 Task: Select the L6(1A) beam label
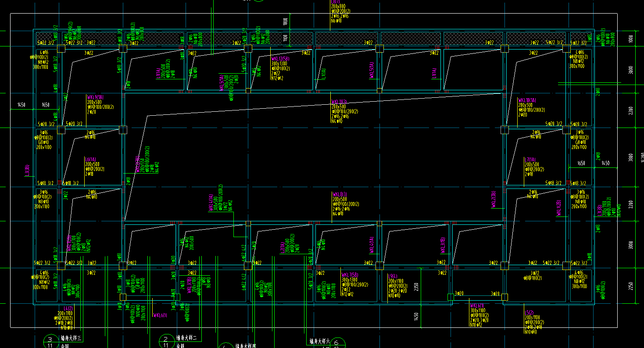pos(91,160)
